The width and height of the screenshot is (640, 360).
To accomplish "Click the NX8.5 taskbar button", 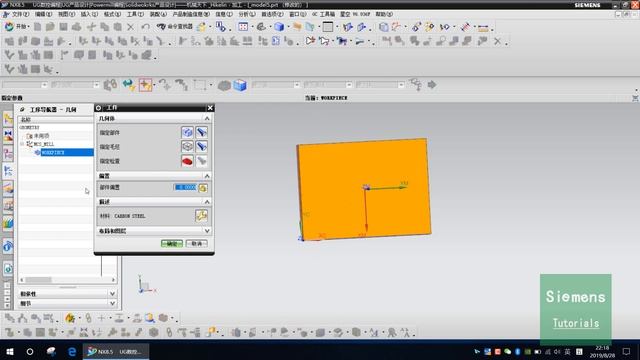I will 116,351.
